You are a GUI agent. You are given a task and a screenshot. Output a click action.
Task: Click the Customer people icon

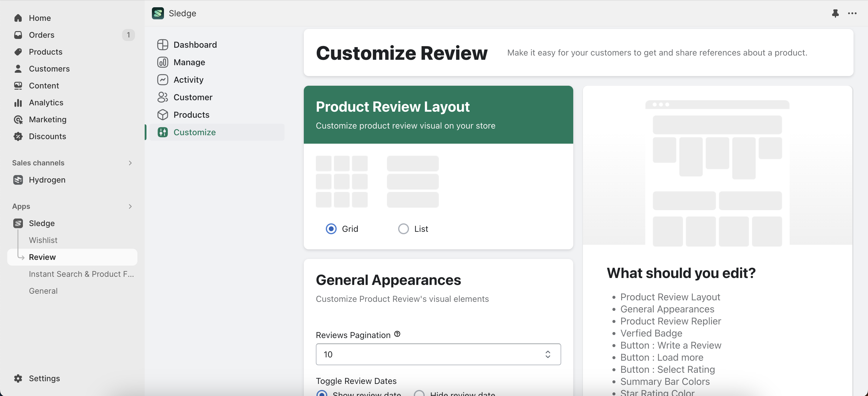click(x=162, y=97)
